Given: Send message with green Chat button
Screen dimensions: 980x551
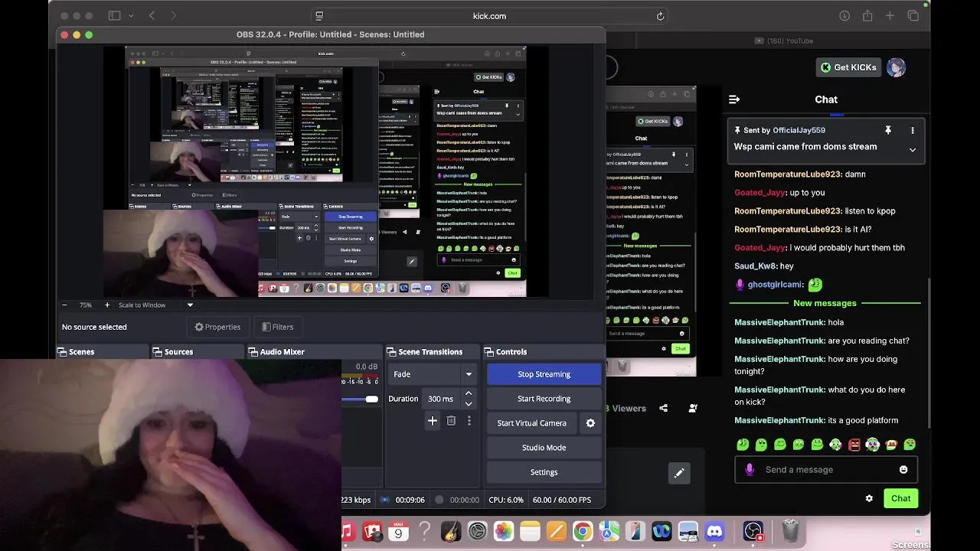Looking at the screenshot, I should click(x=900, y=498).
